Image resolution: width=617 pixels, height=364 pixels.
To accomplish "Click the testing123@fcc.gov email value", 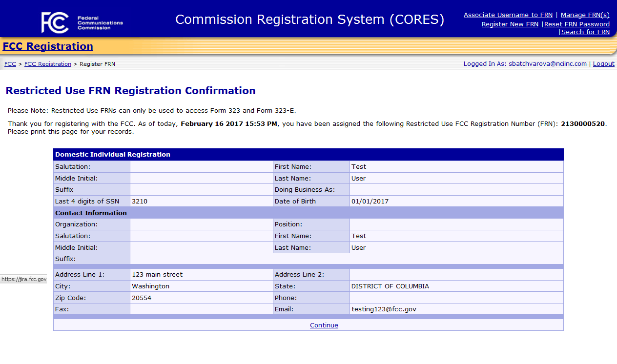I will pos(384,309).
